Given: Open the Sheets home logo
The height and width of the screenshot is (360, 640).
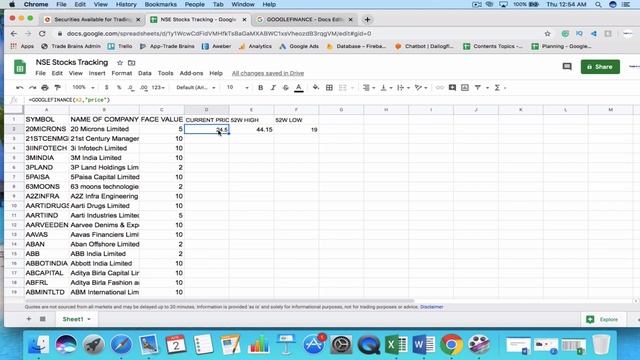Looking at the screenshot, I should pos(20,67).
